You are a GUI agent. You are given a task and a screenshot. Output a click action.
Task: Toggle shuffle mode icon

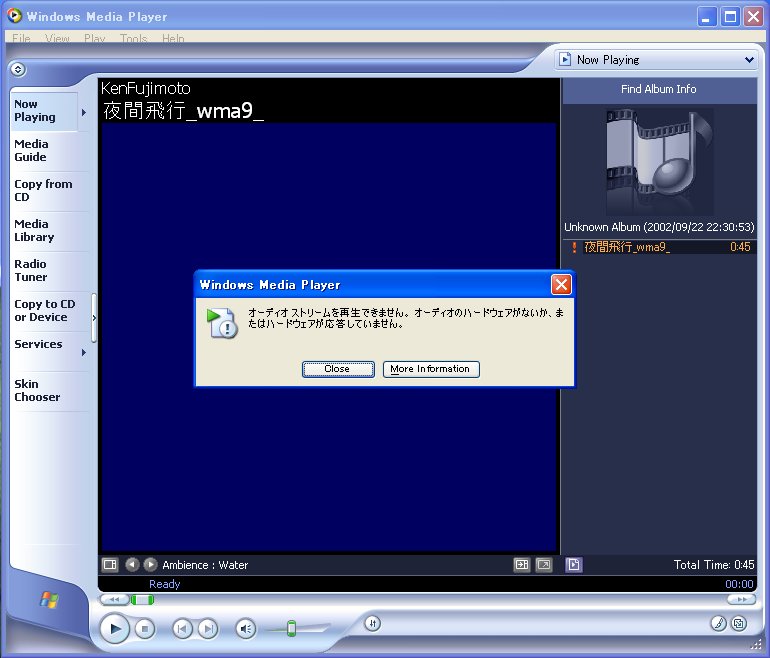click(x=373, y=624)
